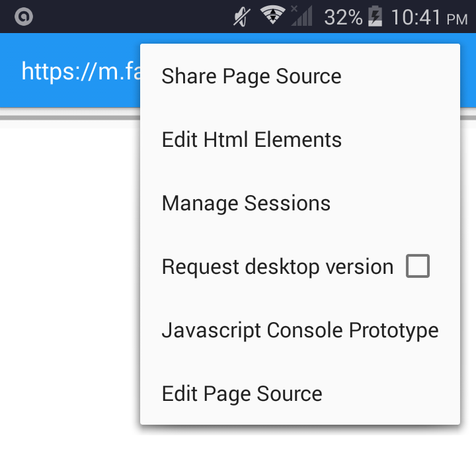Tap the charging battery icon

tap(375, 17)
